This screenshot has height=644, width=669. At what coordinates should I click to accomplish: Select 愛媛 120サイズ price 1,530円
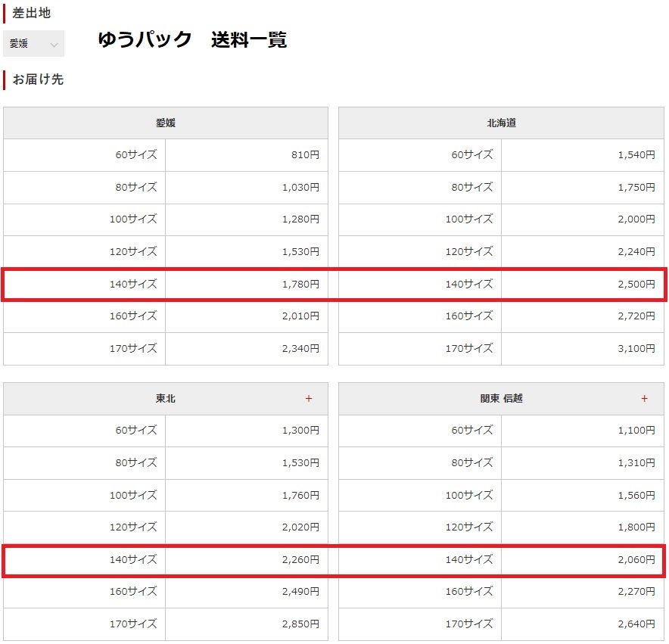click(300, 252)
